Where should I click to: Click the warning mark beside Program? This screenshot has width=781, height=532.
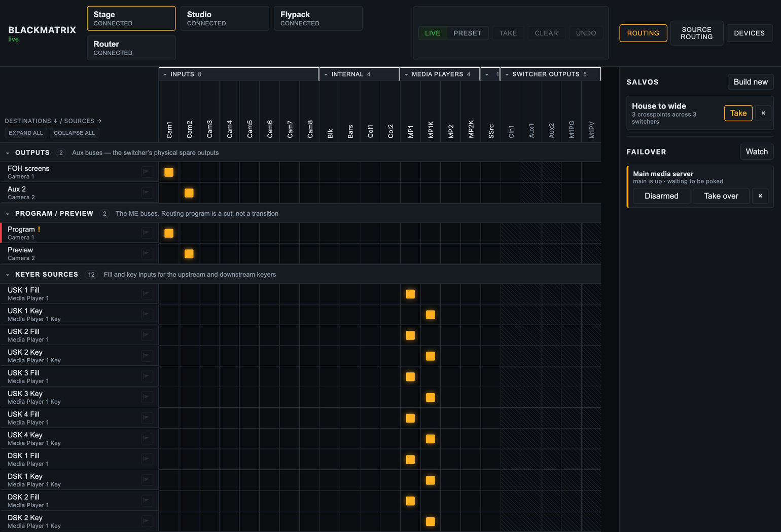[x=39, y=229]
